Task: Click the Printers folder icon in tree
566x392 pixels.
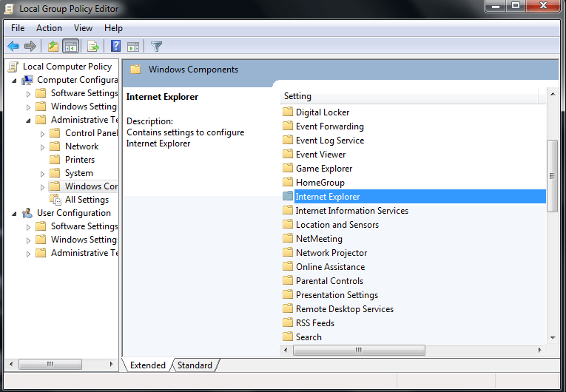Action: (55, 160)
